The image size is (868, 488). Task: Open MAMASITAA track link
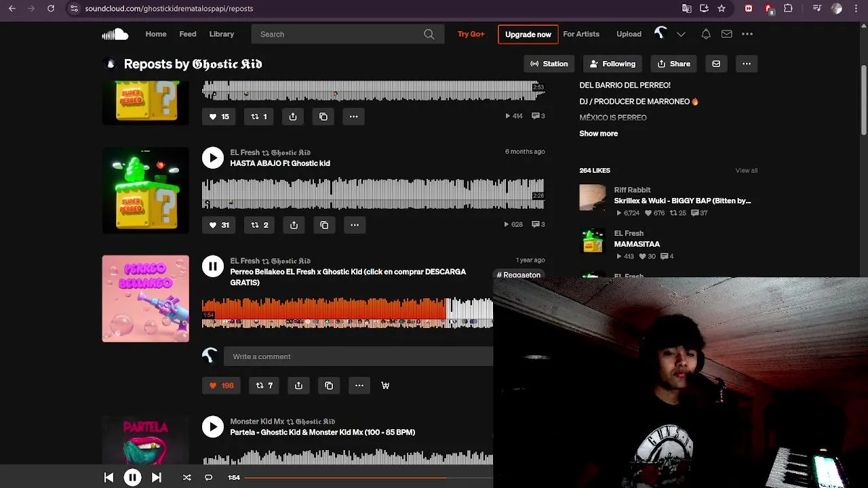pyautogui.click(x=637, y=244)
